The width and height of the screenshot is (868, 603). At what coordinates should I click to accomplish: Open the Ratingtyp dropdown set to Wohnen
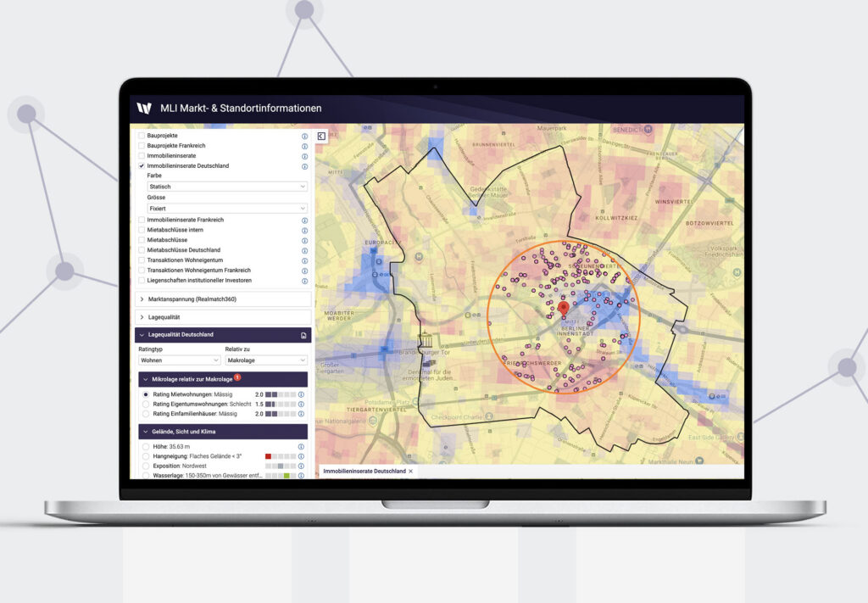178,360
